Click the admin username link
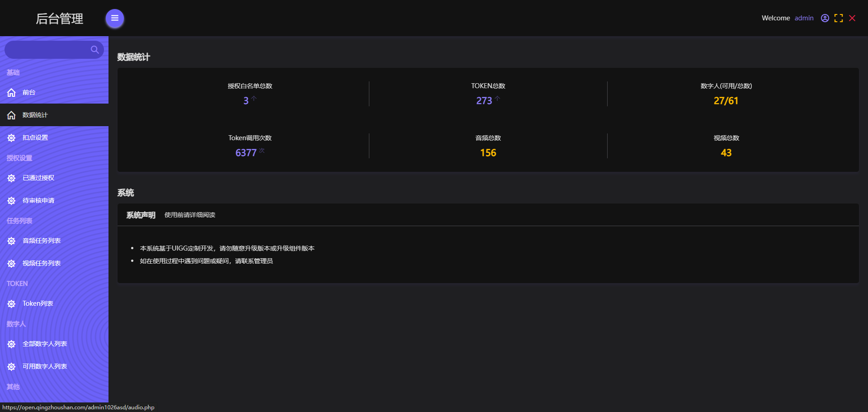This screenshot has width=868, height=412. click(804, 18)
